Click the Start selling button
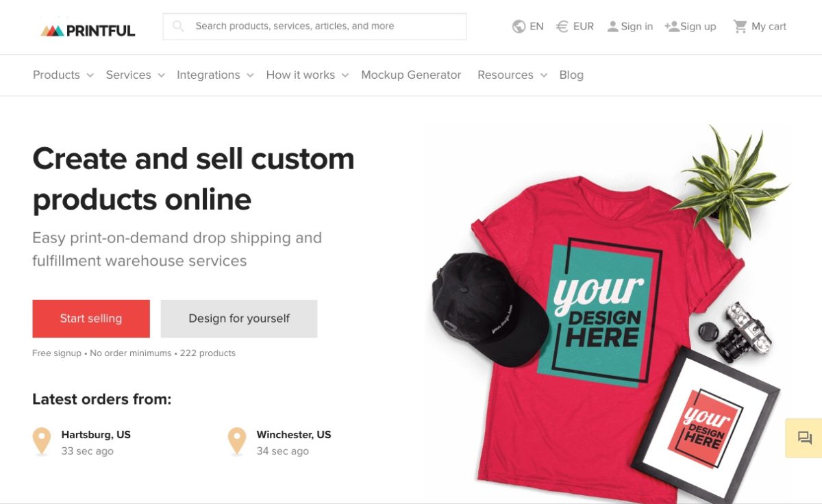 pyautogui.click(x=91, y=318)
